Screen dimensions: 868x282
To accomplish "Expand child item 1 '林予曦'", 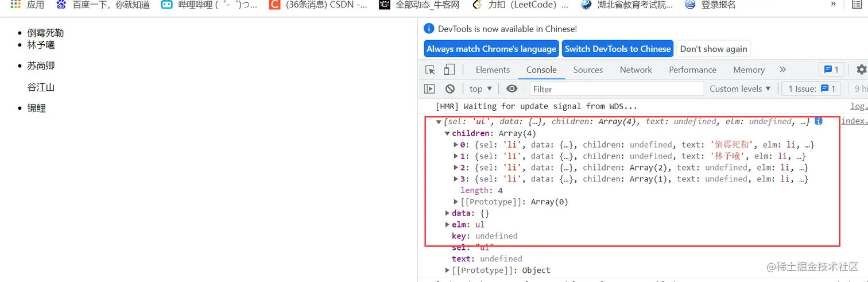I will pos(456,156).
